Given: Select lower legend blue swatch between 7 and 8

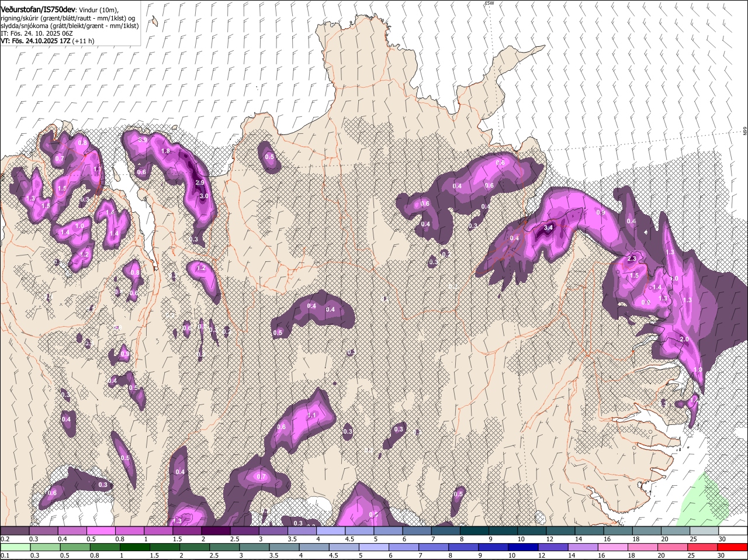Looking at the screenshot, I should (x=435, y=547).
